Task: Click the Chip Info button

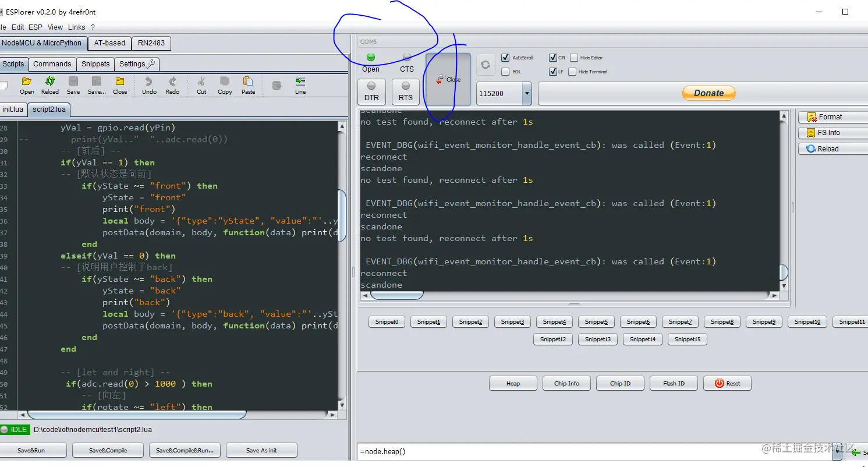Action: click(x=566, y=383)
